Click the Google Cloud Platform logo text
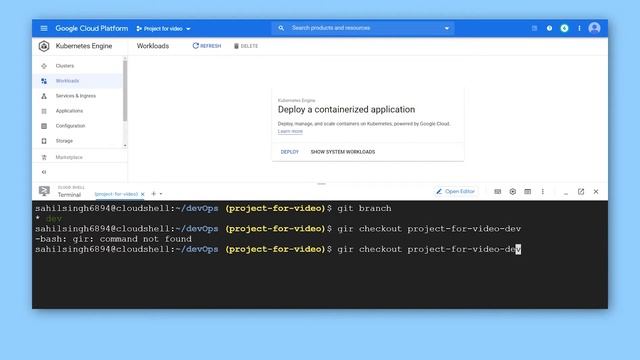The width and height of the screenshot is (640, 360). tap(92, 28)
